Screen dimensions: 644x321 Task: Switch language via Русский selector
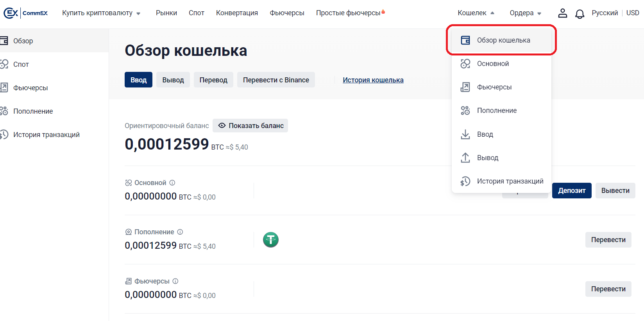(x=605, y=13)
